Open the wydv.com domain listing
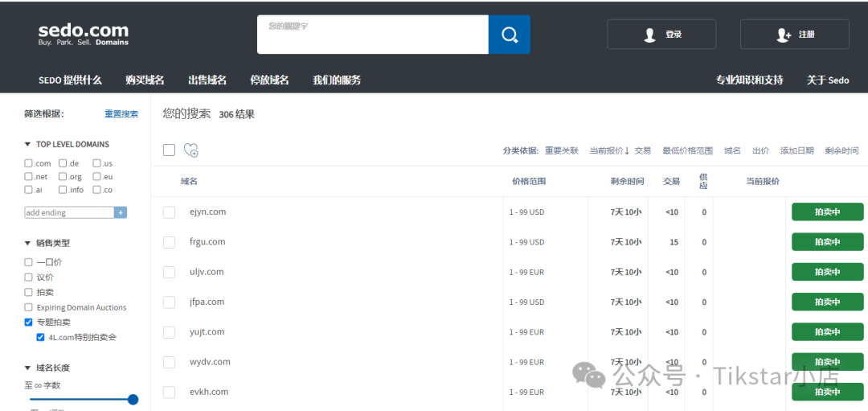This screenshot has width=868, height=411. tap(210, 361)
